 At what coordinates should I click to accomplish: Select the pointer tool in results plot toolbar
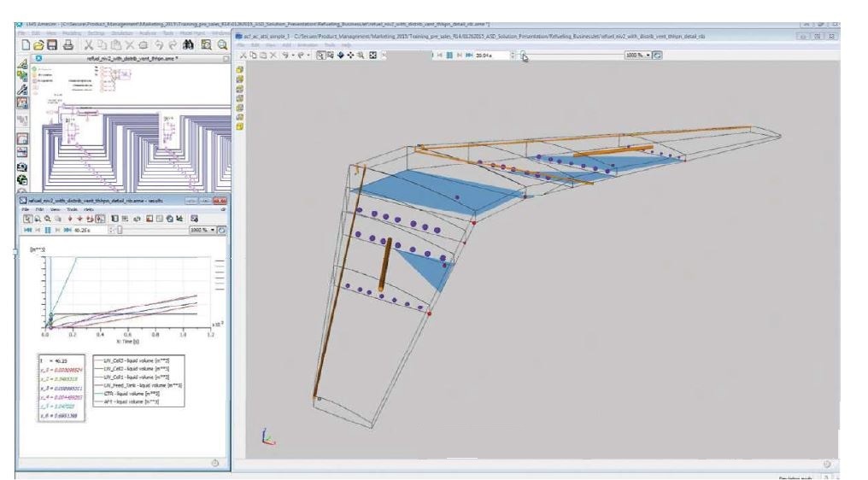27,219
